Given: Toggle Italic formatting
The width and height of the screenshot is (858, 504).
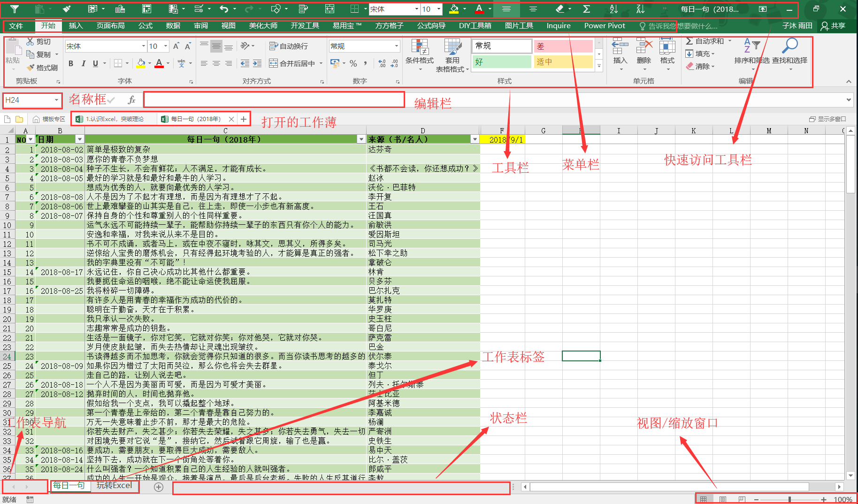Looking at the screenshot, I should (x=83, y=63).
